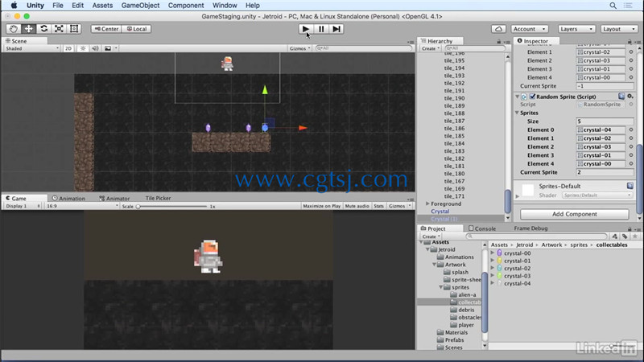This screenshot has height=362, width=644.
Task: Search by type icon in Project panel
Action: (x=614, y=237)
